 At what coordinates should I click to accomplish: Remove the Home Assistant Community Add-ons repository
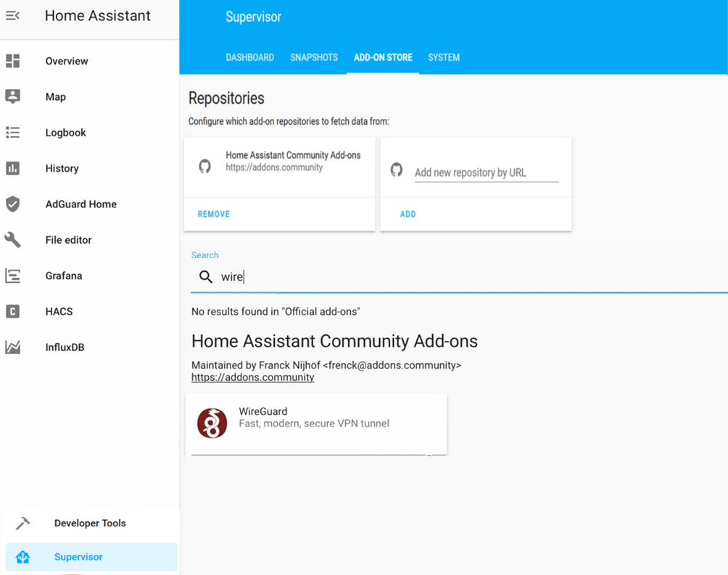click(214, 214)
